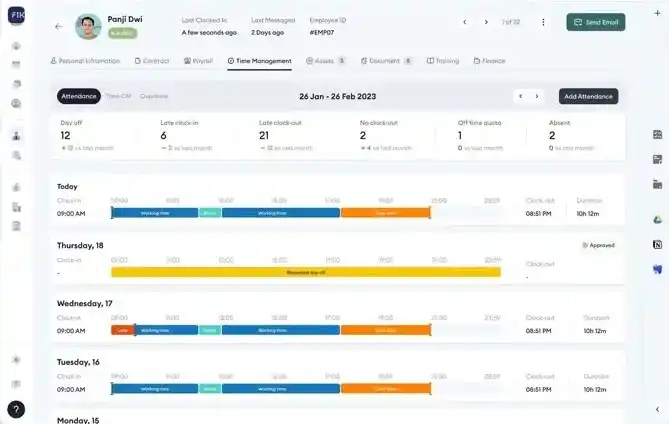Collapse the right sidebar with bottom chevron

[657, 409]
